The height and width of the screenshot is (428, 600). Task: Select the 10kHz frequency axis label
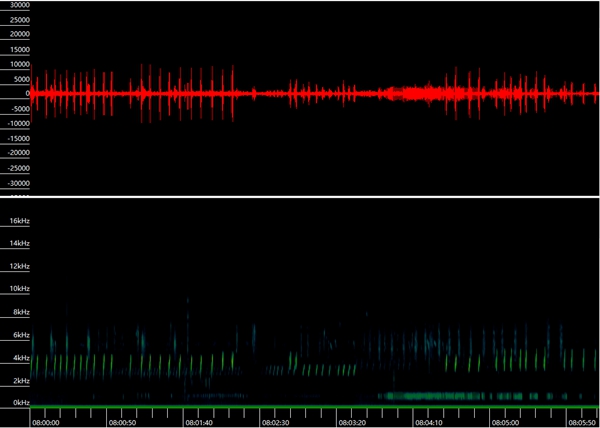click(x=19, y=288)
